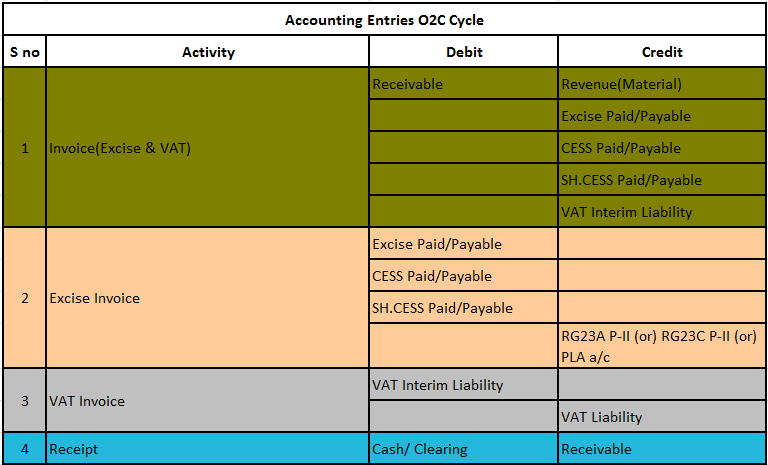Select the "Receipt" activity cell
This screenshot has height=465, width=768.
click(x=208, y=448)
